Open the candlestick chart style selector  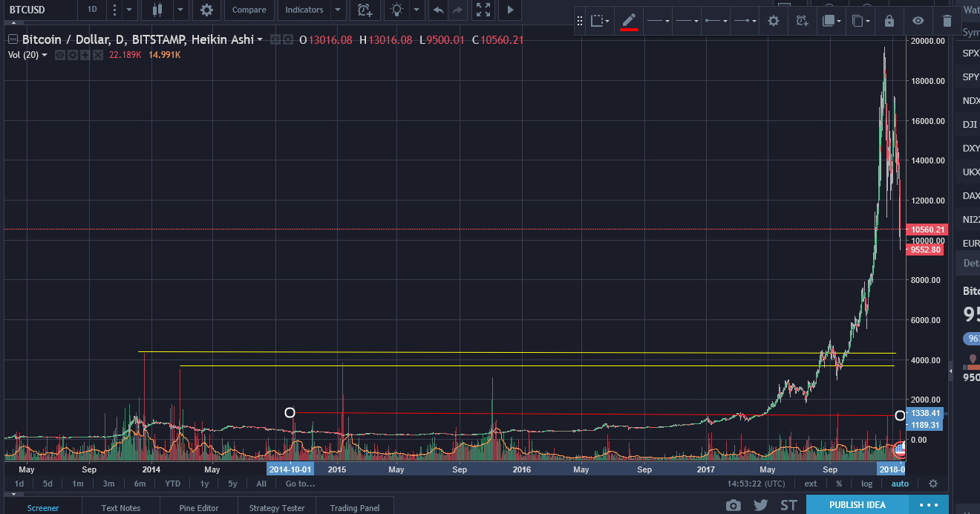[x=157, y=10]
